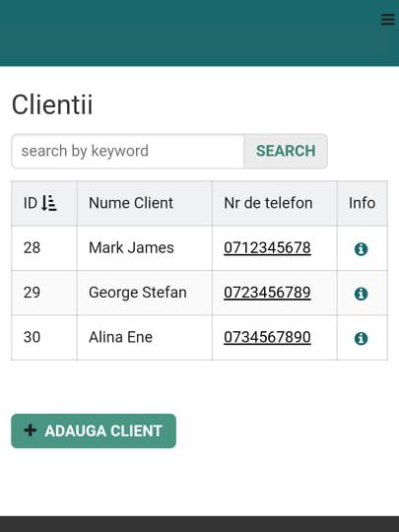The height and width of the screenshot is (532, 399).
Task: Call phone number 0712345678
Action: click(x=267, y=248)
